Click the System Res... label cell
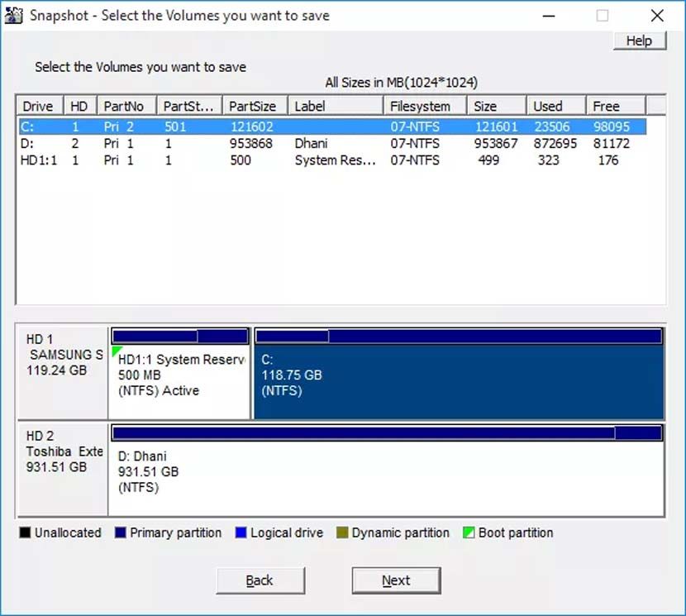 (x=335, y=160)
